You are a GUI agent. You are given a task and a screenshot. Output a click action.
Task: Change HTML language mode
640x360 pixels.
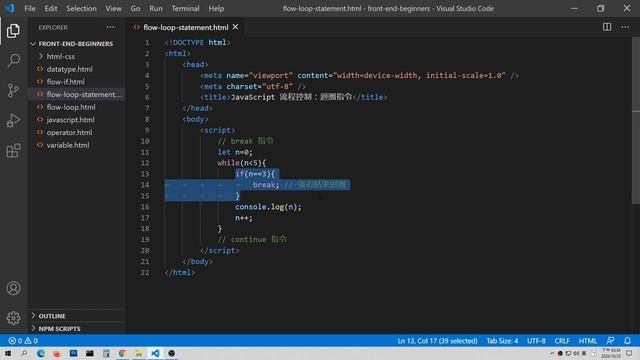(587, 341)
